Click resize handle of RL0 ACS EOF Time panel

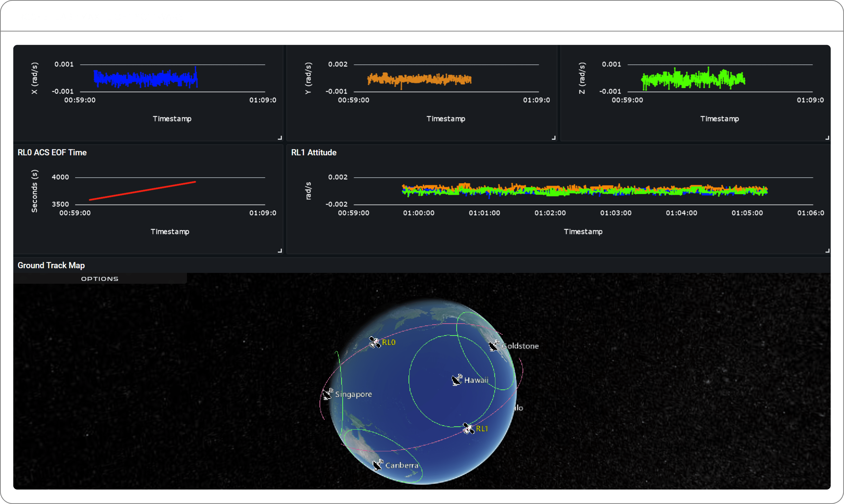click(x=280, y=251)
